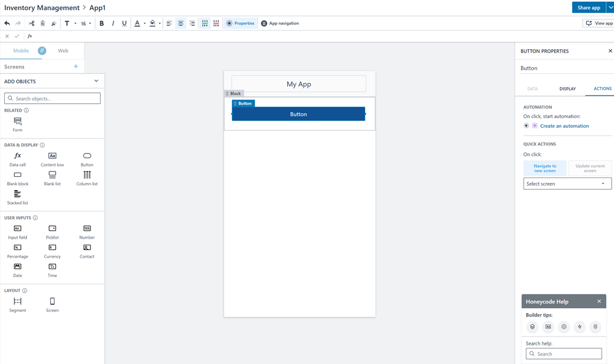Switch to the Display tab
Screen dimensions: 614x364
tap(567, 89)
